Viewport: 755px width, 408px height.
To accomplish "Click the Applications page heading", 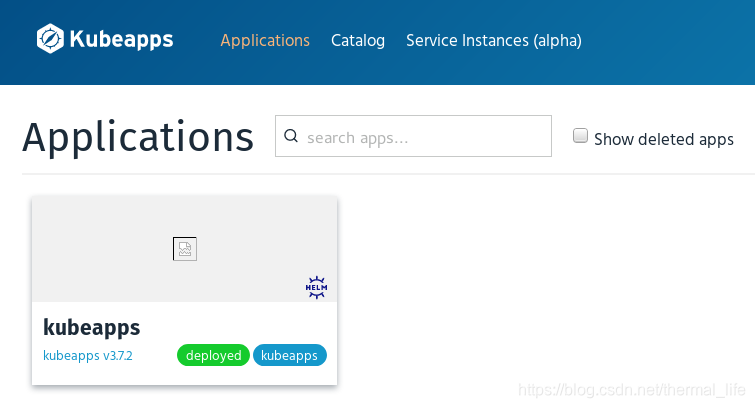I will click(138, 138).
